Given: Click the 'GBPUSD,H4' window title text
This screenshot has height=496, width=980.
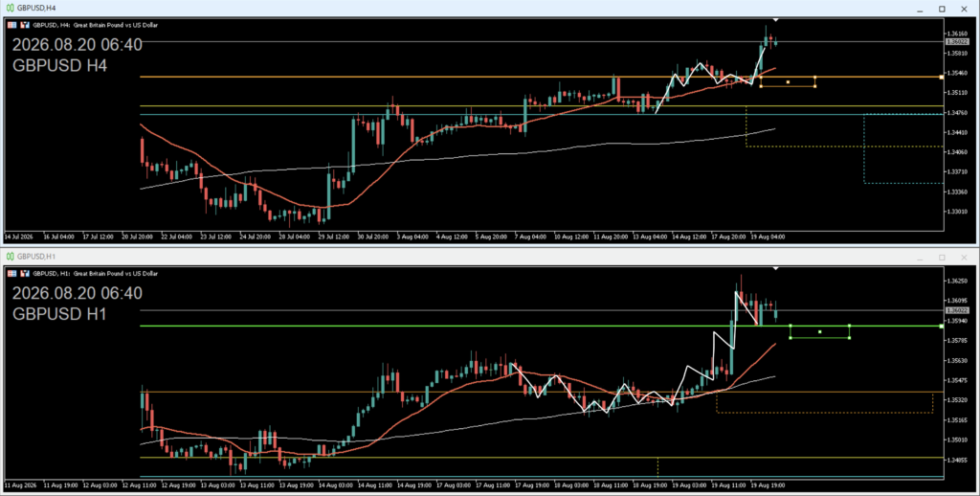Looking at the screenshot, I should (x=36, y=8).
